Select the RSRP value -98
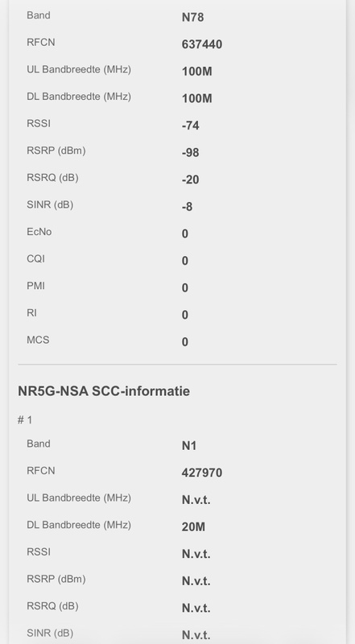 pos(190,153)
